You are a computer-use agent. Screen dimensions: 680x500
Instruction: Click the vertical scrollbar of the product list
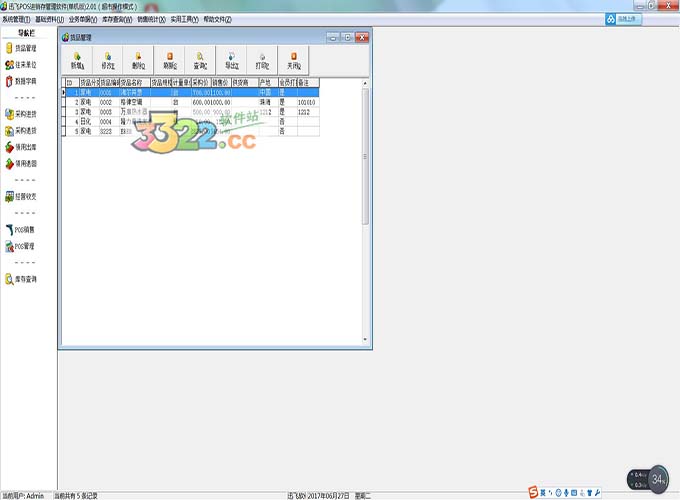pyautogui.click(x=366, y=160)
